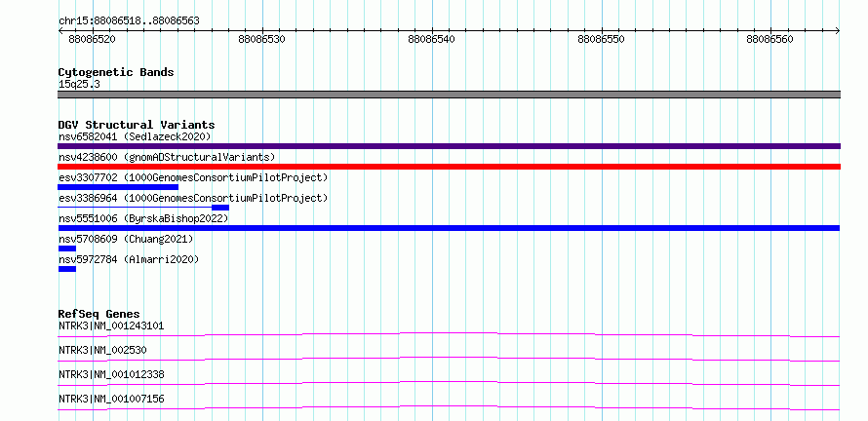
Task: Click ruler position 88086540
Action: tap(431, 40)
